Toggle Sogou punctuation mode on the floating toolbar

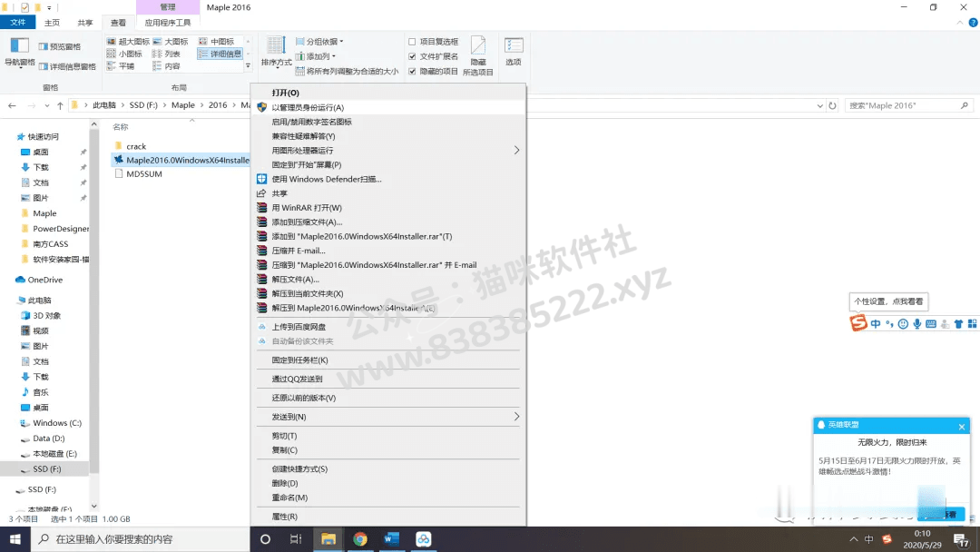[889, 324]
